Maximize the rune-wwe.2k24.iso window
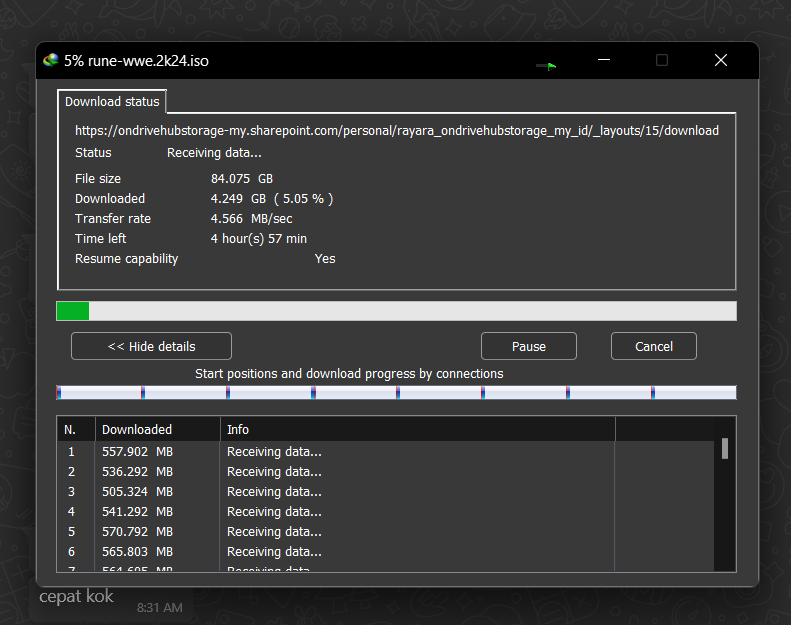Viewport: 791px width, 625px height. point(661,60)
